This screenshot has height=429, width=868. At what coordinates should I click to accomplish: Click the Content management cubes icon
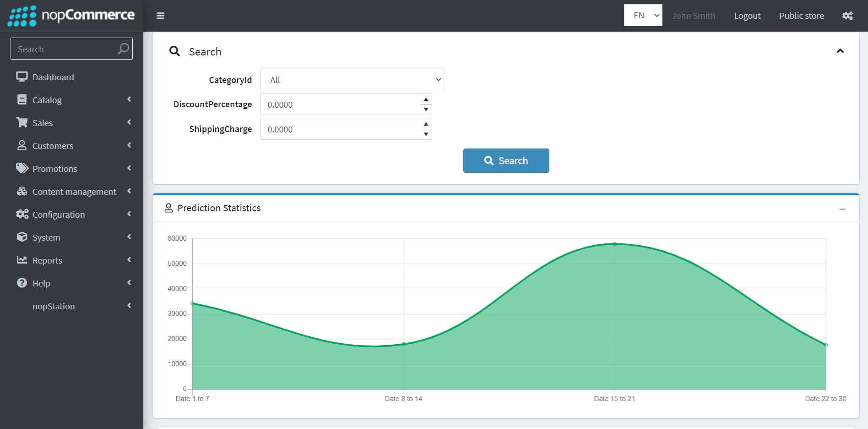pyautogui.click(x=22, y=191)
